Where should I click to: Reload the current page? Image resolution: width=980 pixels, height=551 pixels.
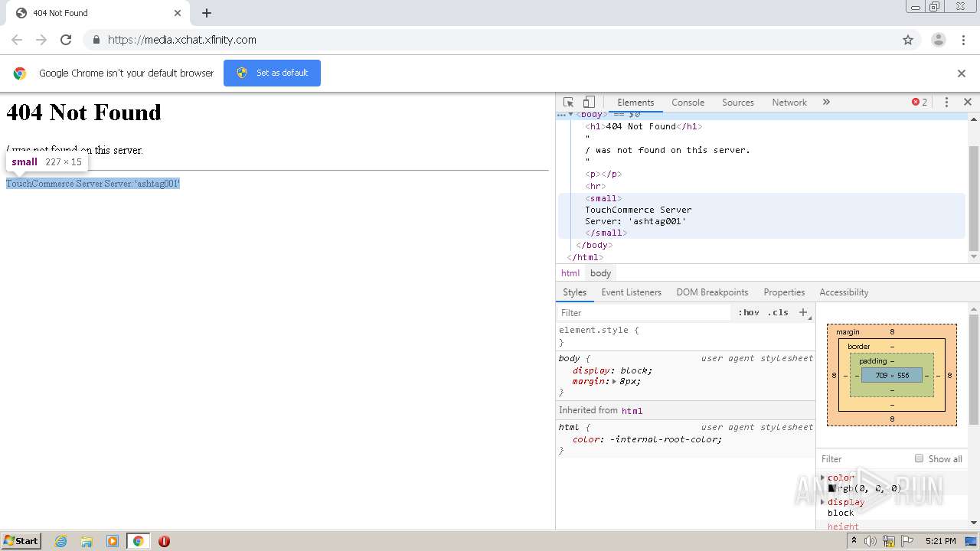pos(66,40)
